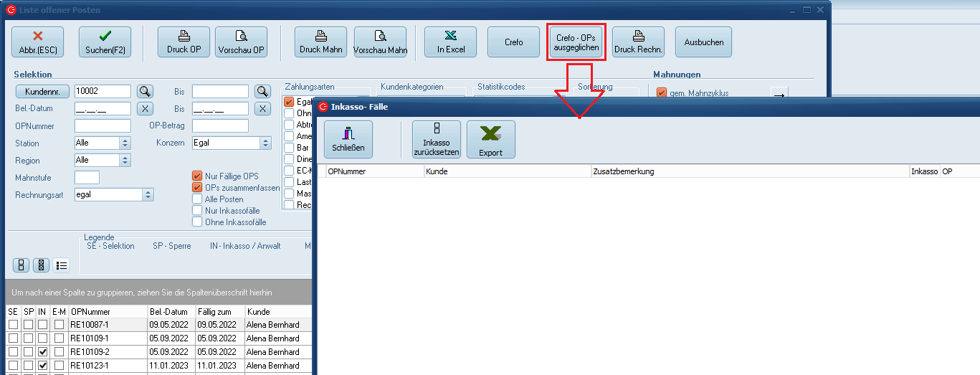Export list using In Excel button
Viewport: 980px width, 375px height.
point(451,42)
